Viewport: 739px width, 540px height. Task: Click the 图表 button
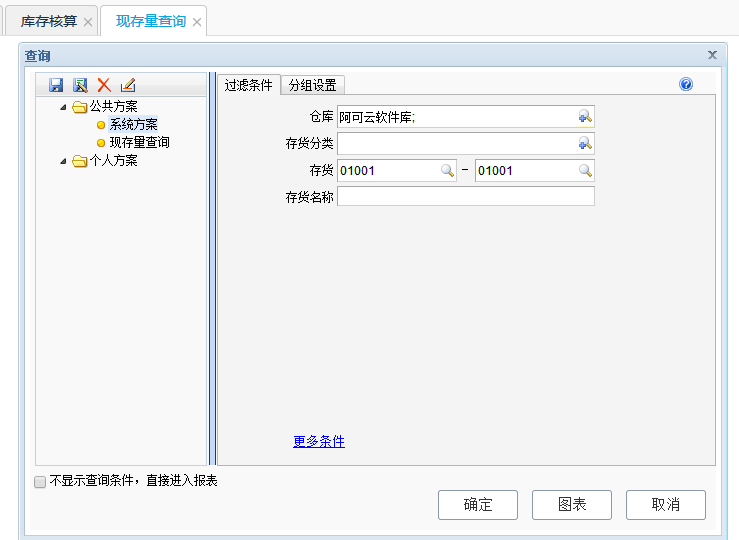572,505
